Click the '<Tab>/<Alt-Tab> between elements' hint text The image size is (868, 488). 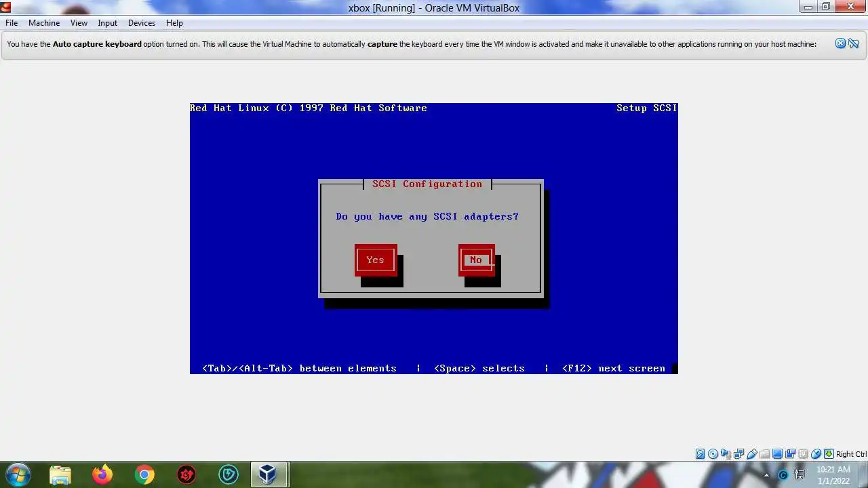point(299,368)
